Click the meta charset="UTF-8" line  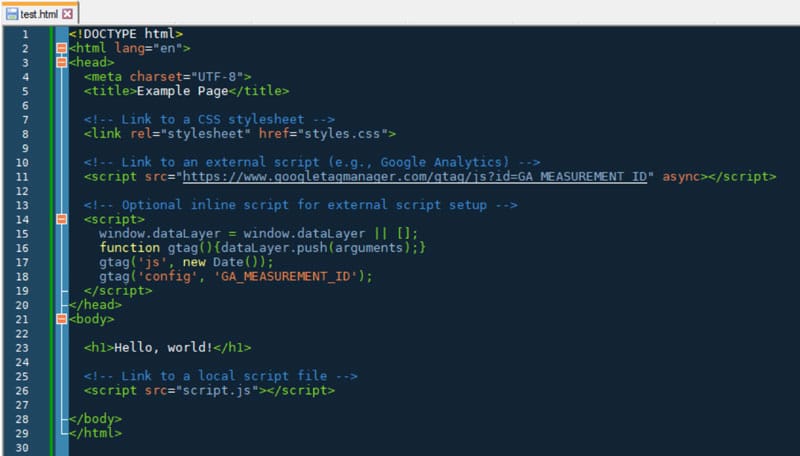167,77
